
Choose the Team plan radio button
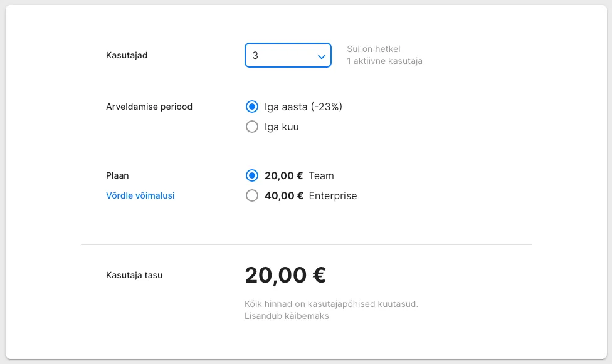(x=252, y=175)
